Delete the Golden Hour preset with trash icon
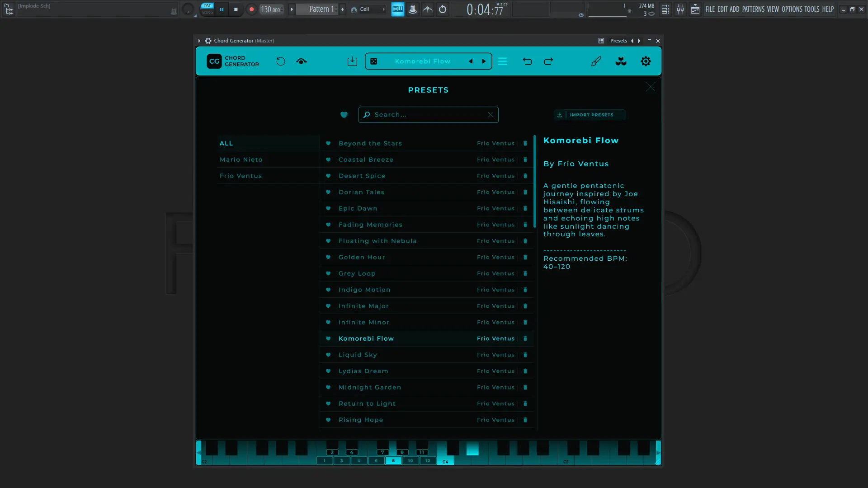This screenshot has width=868, height=488. coord(525,257)
